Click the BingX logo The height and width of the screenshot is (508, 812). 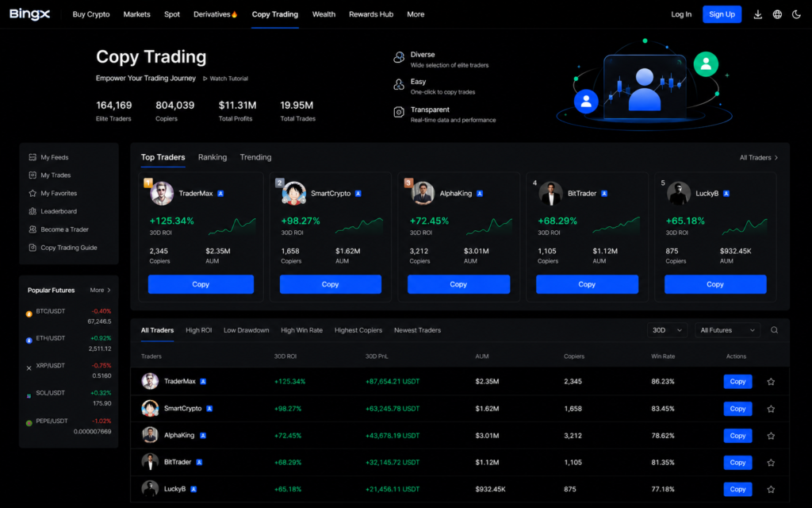click(x=29, y=14)
